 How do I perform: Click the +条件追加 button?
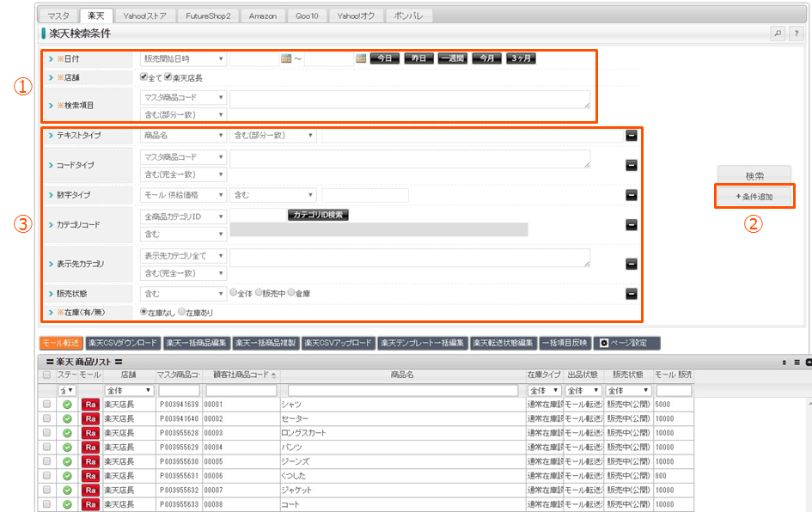(x=754, y=197)
